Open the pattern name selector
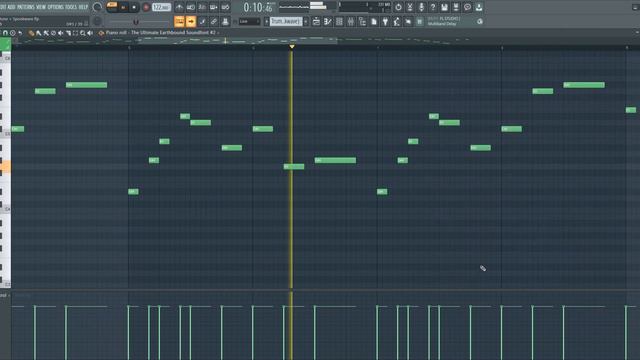Image resolution: width=640 pixels, height=360 pixels. (x=286, y=21)
